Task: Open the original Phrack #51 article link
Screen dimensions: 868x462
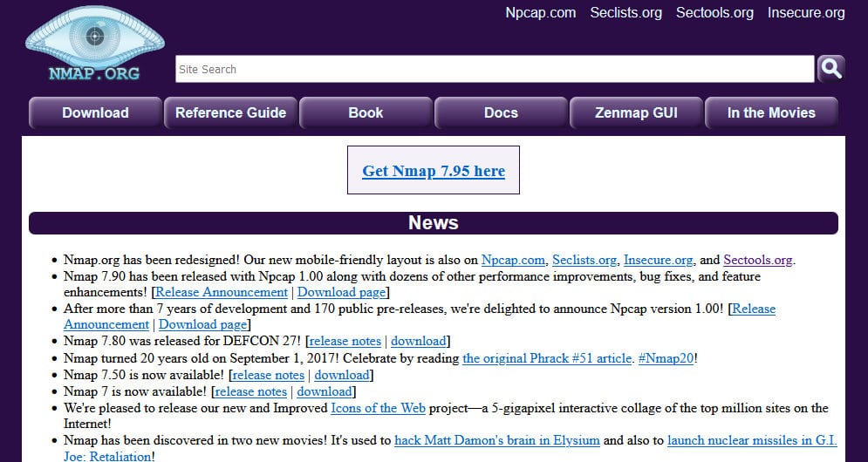Action: 547,358
